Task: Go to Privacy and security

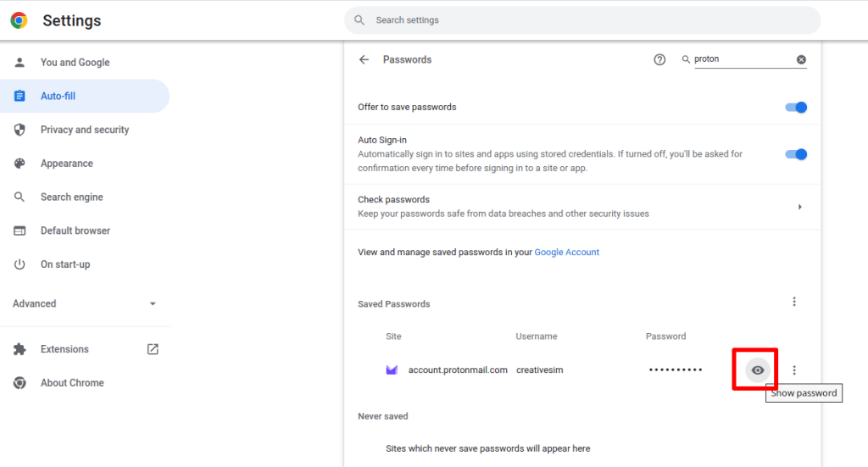Action: tap(85, 130)
